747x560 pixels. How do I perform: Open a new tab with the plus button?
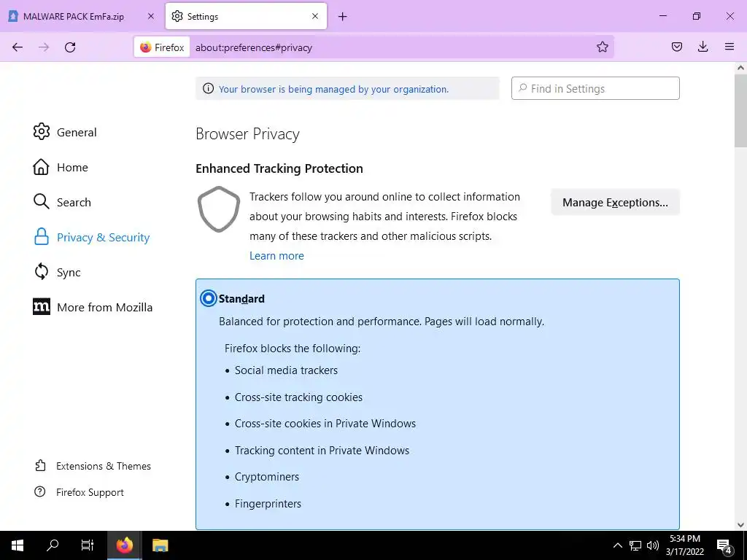[x=342, y=17]
